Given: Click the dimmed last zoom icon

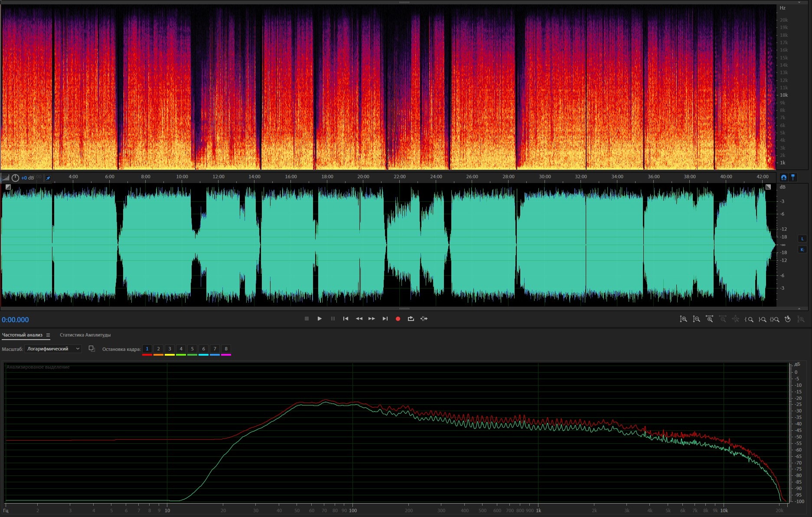Looking at the screenshot, I should (x=801, y=319).
